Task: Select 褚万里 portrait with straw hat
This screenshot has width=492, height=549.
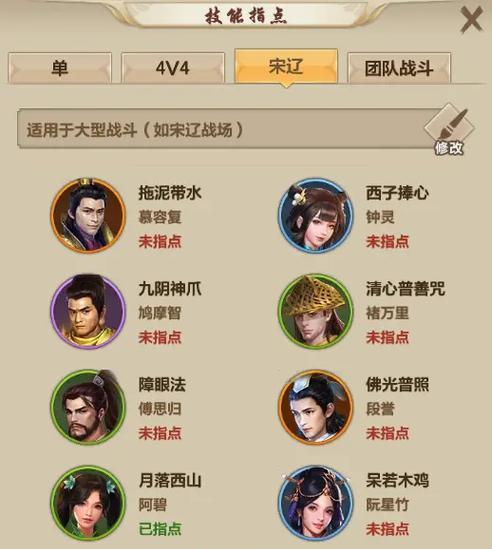Action: click(x=316, y=311)
